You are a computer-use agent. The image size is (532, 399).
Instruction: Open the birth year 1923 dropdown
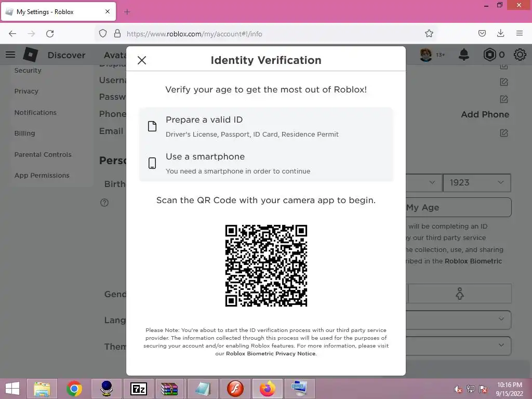click(x=477, y=182)
